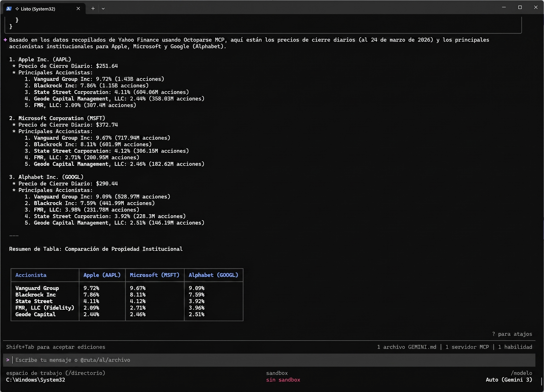The image size is (544, 392).
Task: Close the Listo (System32) tab
Action: tap(78, 9)
